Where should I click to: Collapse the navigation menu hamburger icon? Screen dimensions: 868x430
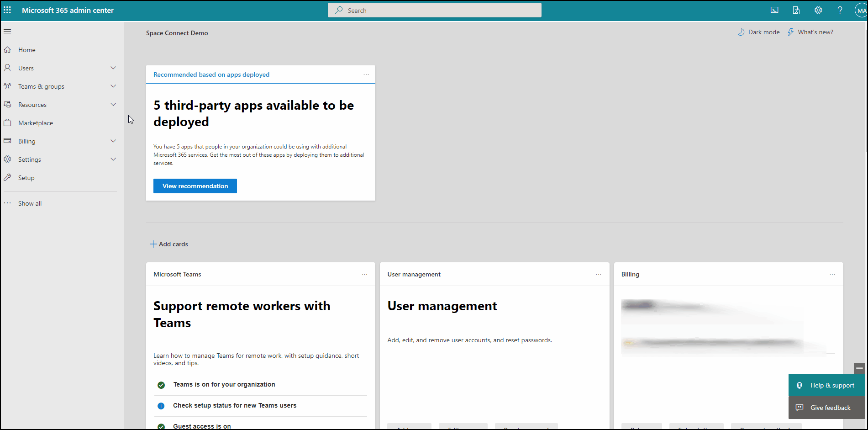pos(7,32)
